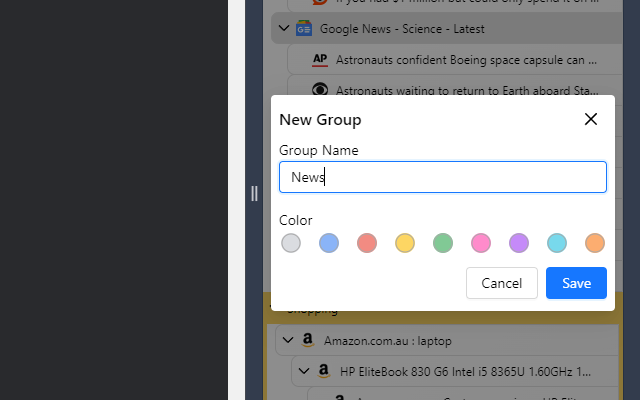Click the New Group dialog title
The width and height of the screenshot is (640, 400).
[320, 120]
